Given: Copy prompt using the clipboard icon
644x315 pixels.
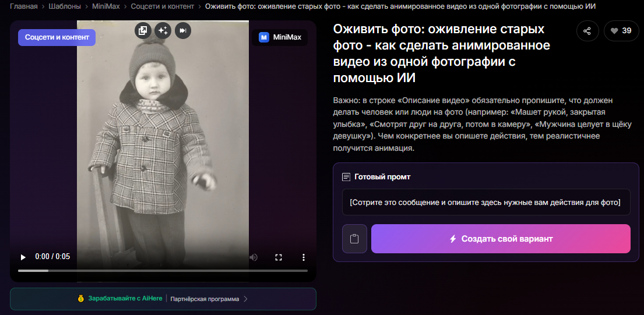Looking at the screenshot, I should (354, 239).
